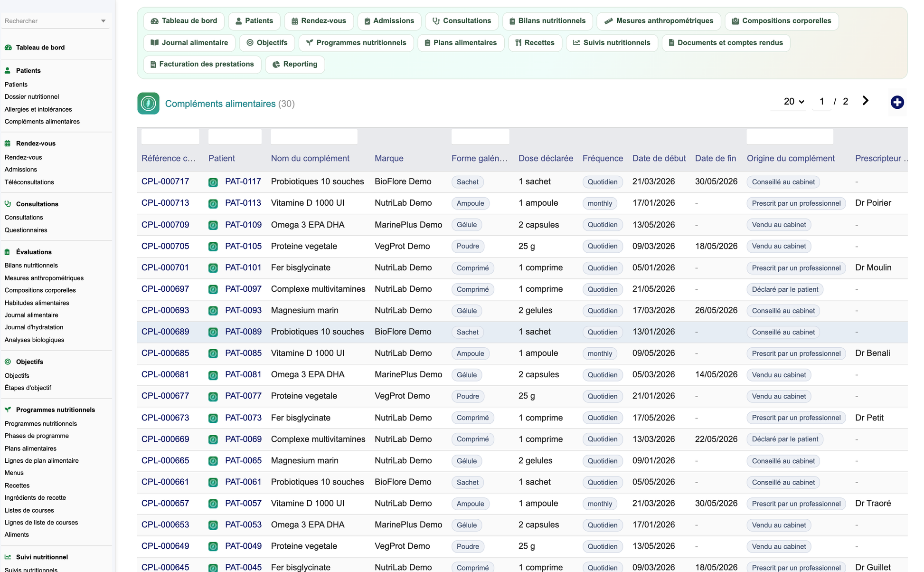This screenshot has width=924, height=572.
Task: Sort by Fréquence column header
Action: pyautogui.click(x=603, y=158)
